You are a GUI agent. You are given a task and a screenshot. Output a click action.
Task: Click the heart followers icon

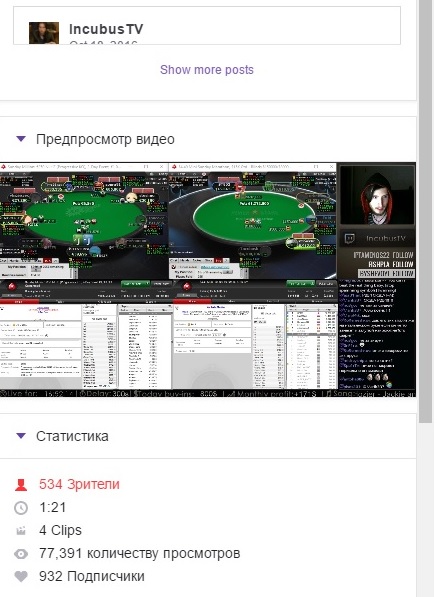(21, 576)
